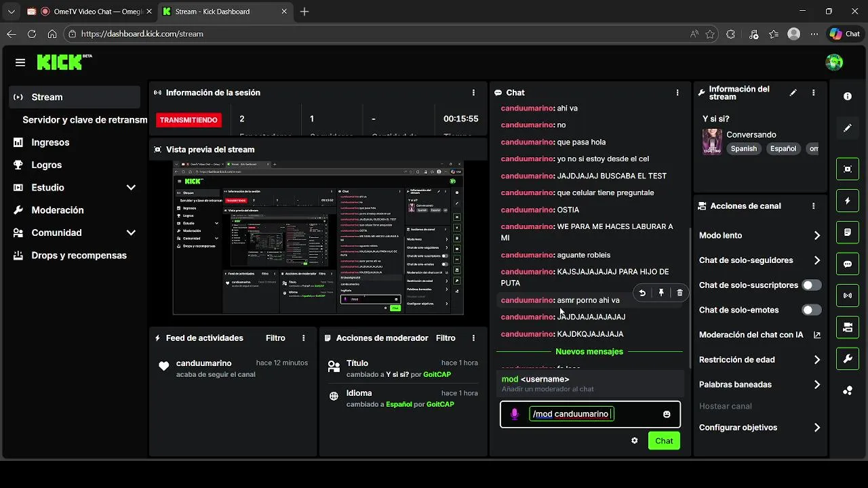The height and width of the screenshot is (488, 868).
Task: Click Filtro in Acciones de moderador
Action: [x=446, y=338]
